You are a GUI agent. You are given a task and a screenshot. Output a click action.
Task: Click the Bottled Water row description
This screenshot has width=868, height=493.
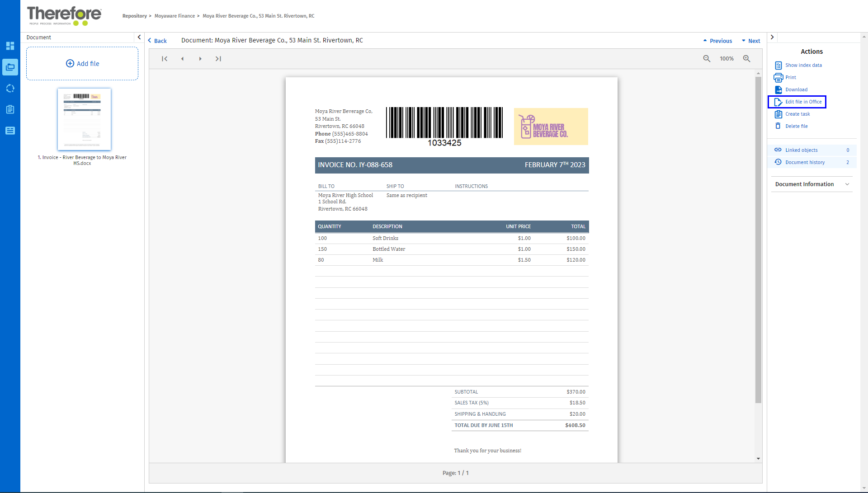click(389, 249)
